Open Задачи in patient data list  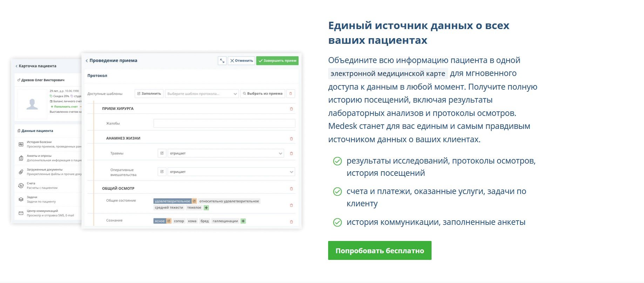point(32,197)
